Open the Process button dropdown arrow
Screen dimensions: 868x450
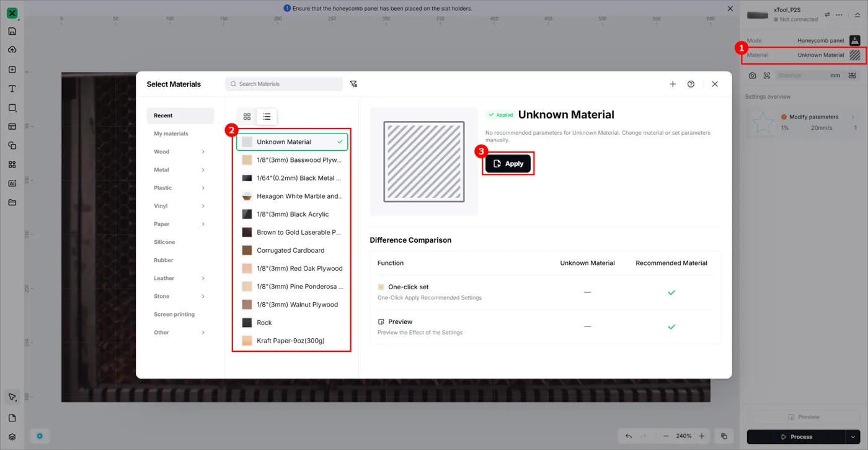click(854, 437)
